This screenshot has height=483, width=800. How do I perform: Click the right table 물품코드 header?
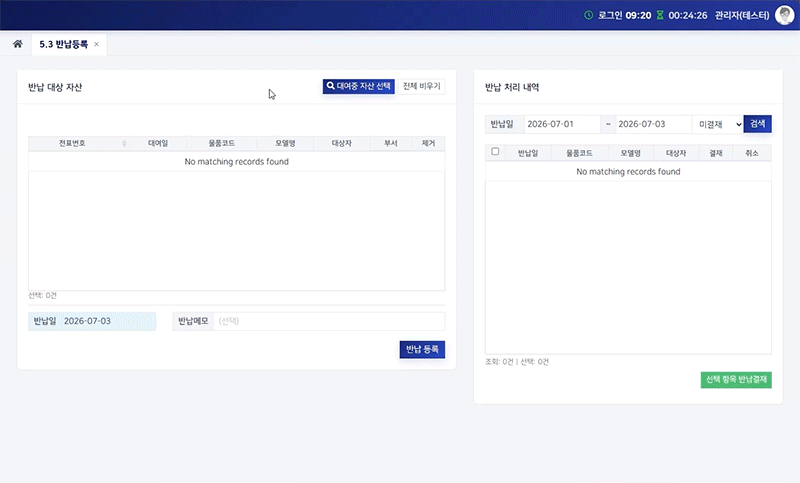point(579,153)
